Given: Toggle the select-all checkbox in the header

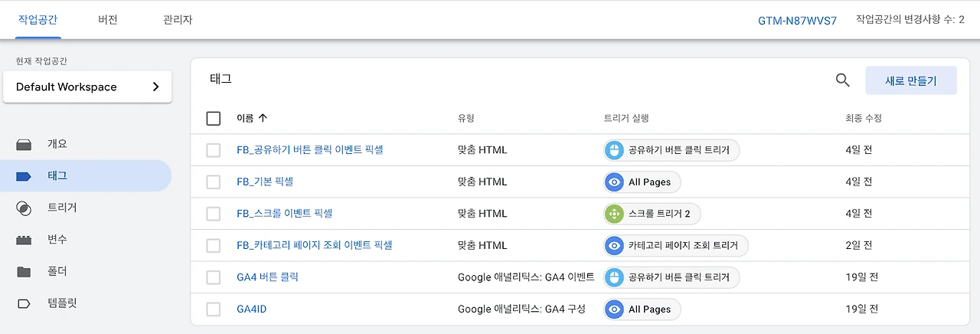Looking at the screenshot, I should coord(214,118).
